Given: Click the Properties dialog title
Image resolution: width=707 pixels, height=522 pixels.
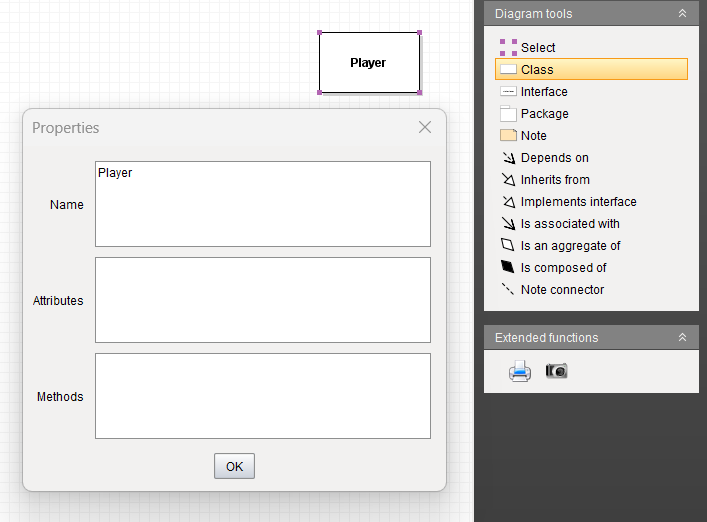Looking at the screenshot, I should [65, 128].
